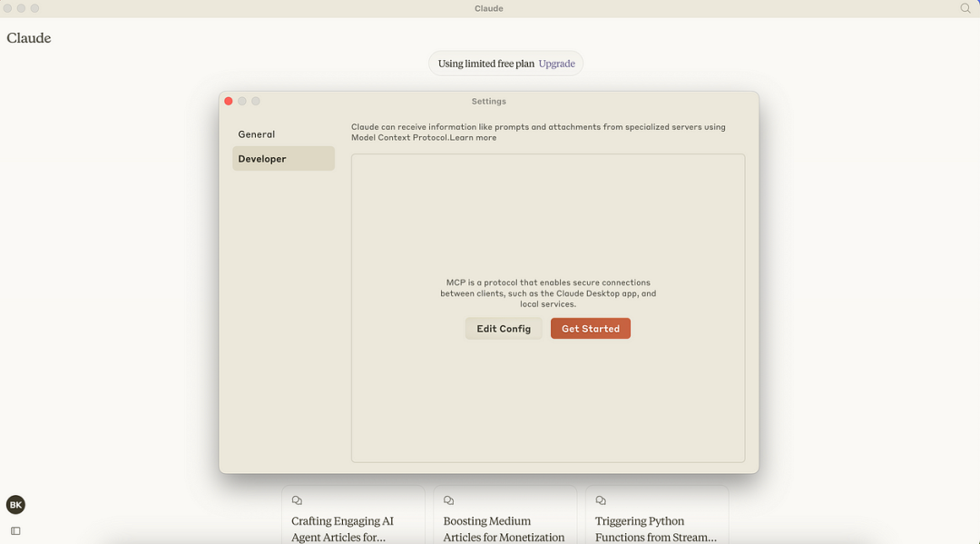
Task: Open the BK user avatar menu
Action: click(x=15, y=505)
